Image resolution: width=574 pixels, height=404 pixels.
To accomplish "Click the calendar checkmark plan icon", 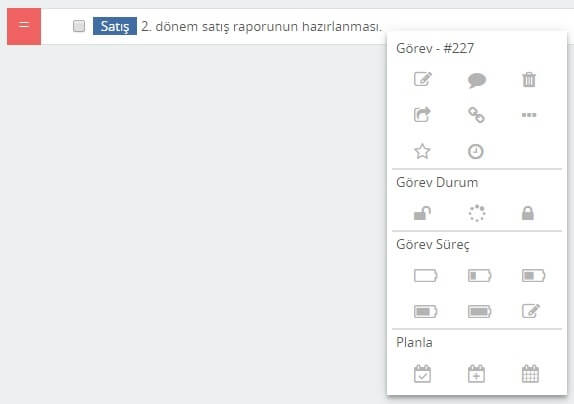I will pos(422,374).
